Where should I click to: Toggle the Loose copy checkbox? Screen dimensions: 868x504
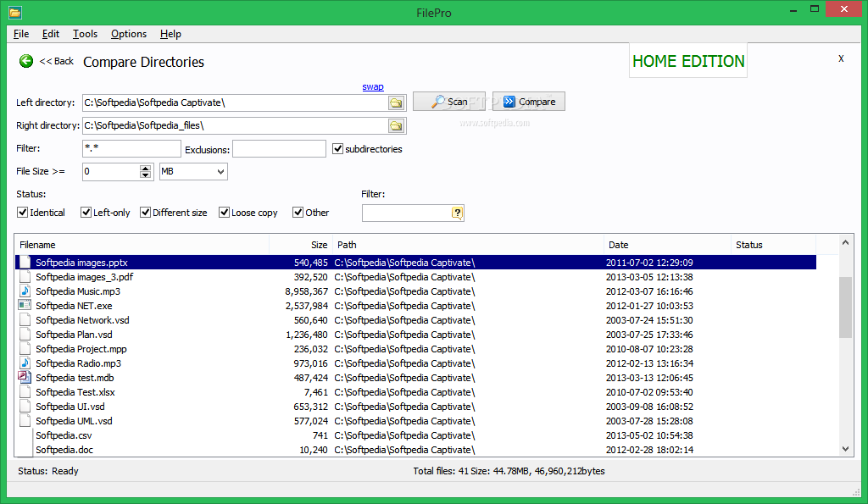tap(224, 213)
